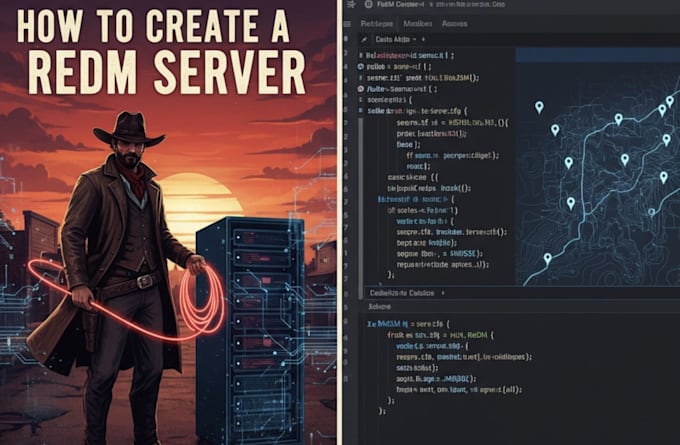Click the sliders icon in the editor title bar
This screenshot has width=680, height=445.
pyautogui.click(x=352, y=4)
